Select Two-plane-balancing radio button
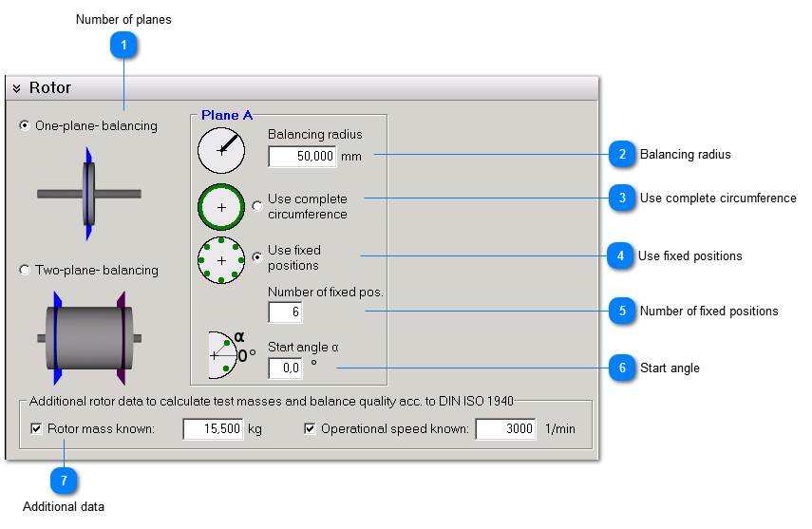This screenshot has height=529, width=812. pos(25,270)
